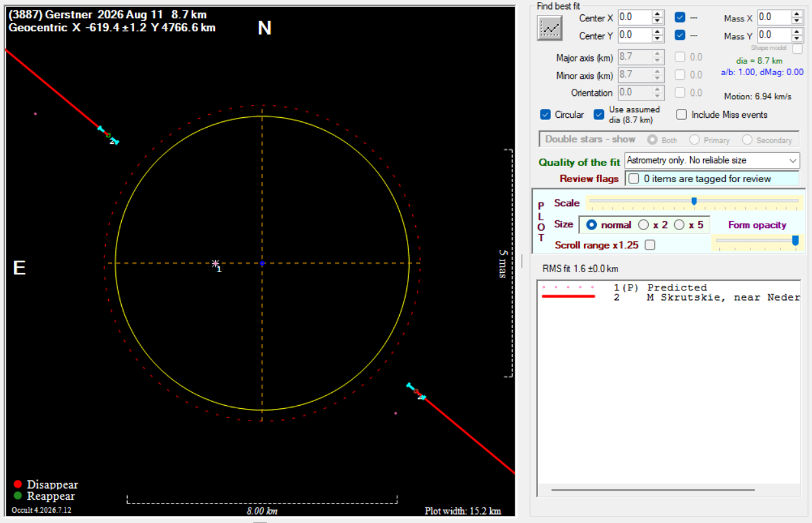Select the normal plot size
Viewport: 812px width, 523px height.
[x=591, y=225]
